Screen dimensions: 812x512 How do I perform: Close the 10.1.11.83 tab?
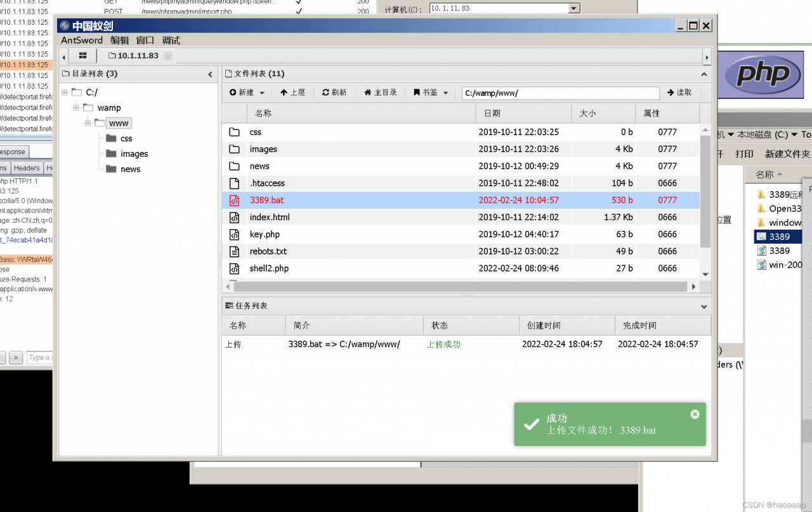pyautogui.click(x=168, y=56)
